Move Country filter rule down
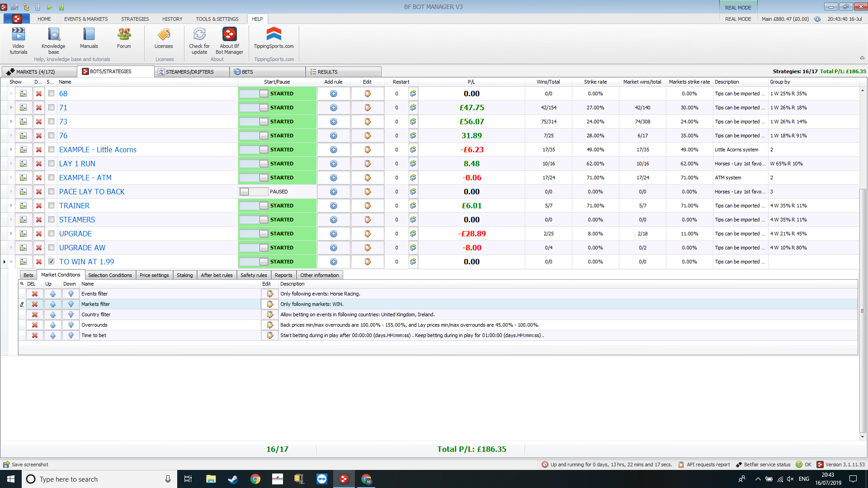The image size is (868, 488). (71, 314)
